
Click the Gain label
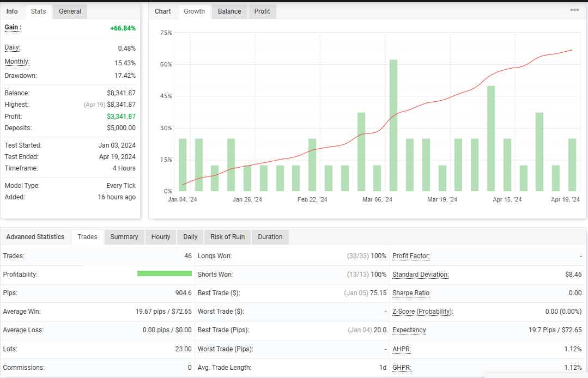[x=13, y=27]
